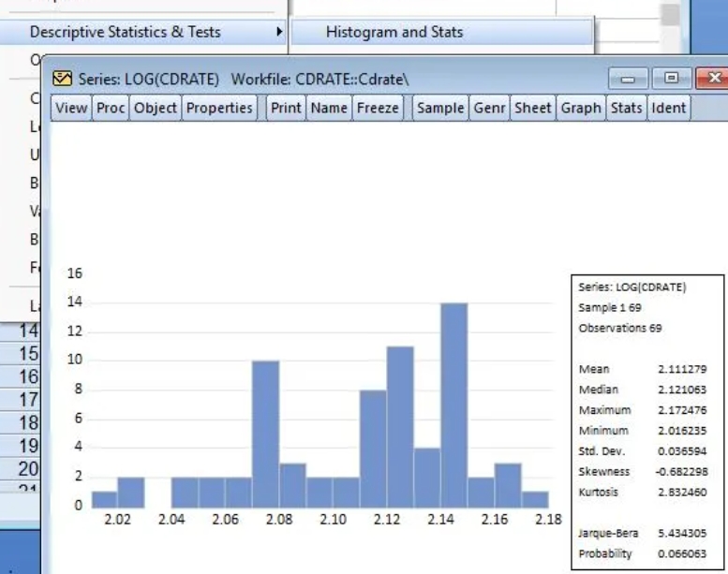This screenshot has height=574, width=728.
Task: Switch to Sheet view
Action: pyautogui.click(x=532, y=108)
